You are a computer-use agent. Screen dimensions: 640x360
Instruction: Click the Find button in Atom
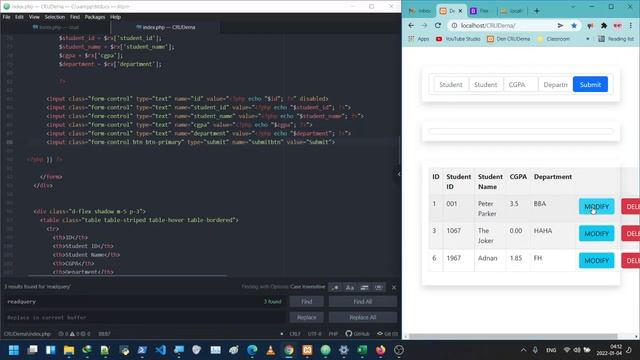pos(307,302)
